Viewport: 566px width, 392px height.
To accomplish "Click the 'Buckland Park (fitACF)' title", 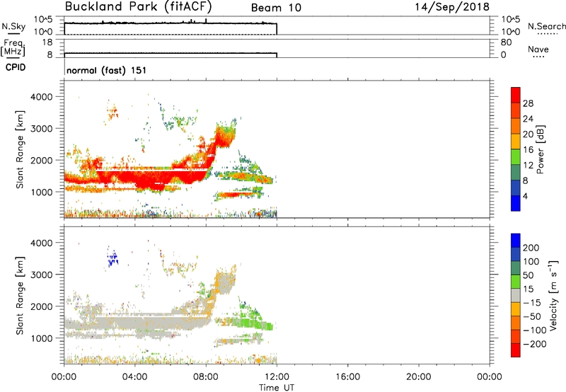I will pyautogui.click(x=138, y=6).
